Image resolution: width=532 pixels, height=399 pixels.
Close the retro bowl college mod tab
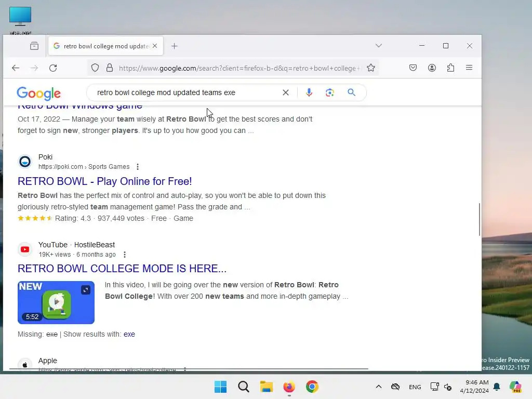155,46
